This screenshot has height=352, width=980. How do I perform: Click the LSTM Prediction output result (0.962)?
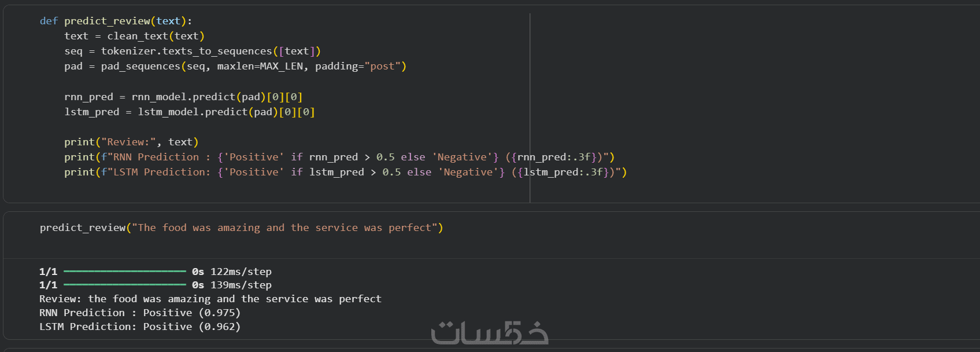tap(219, 327)
